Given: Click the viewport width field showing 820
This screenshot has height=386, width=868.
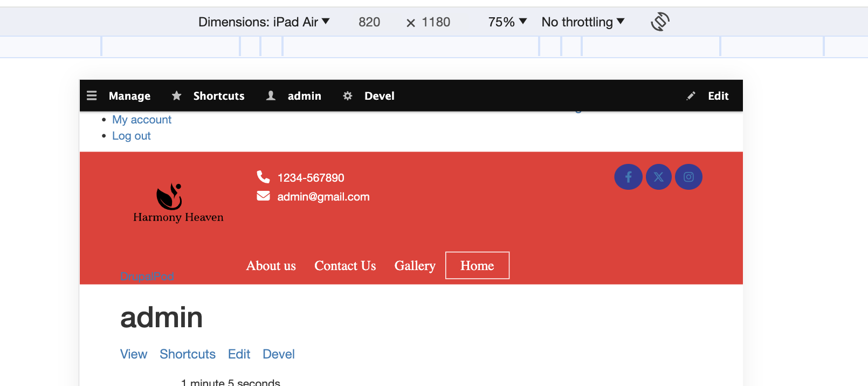Looking at the screenshot, I should click(x=369, y=22).
